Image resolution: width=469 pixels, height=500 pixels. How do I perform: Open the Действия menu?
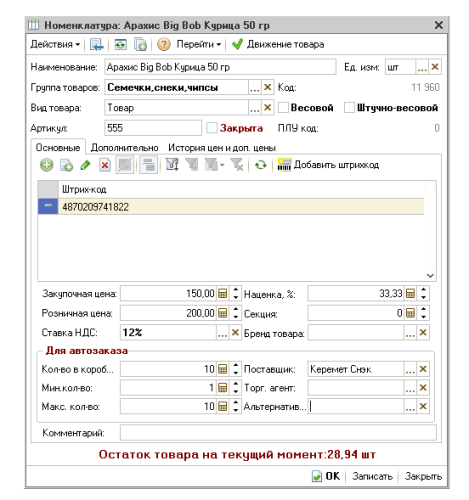pos(55,44)
